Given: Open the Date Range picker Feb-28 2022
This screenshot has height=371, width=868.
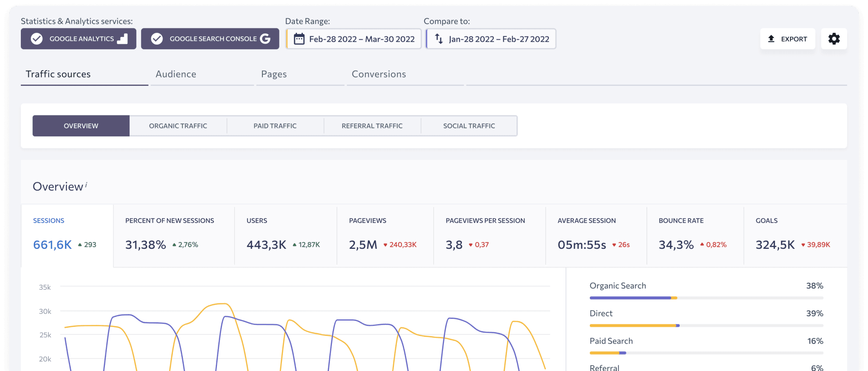Looking at the screenshot, I should 354,39.
